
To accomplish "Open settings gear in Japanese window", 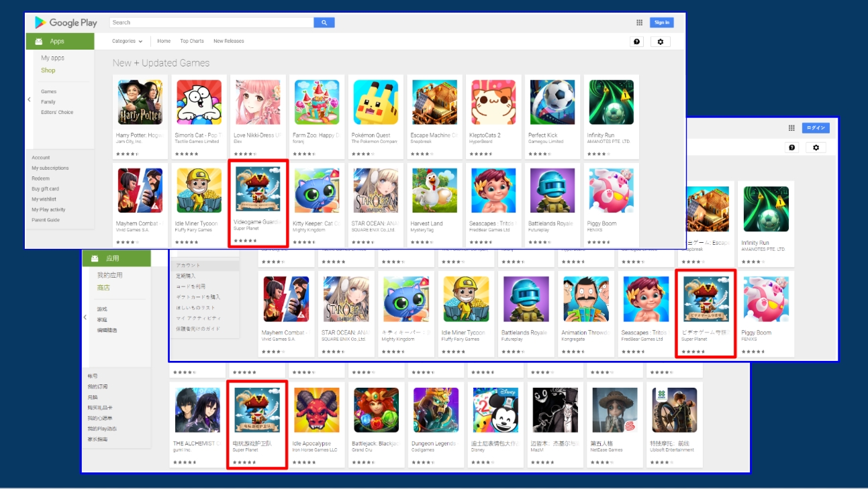I will pos(816,148).
